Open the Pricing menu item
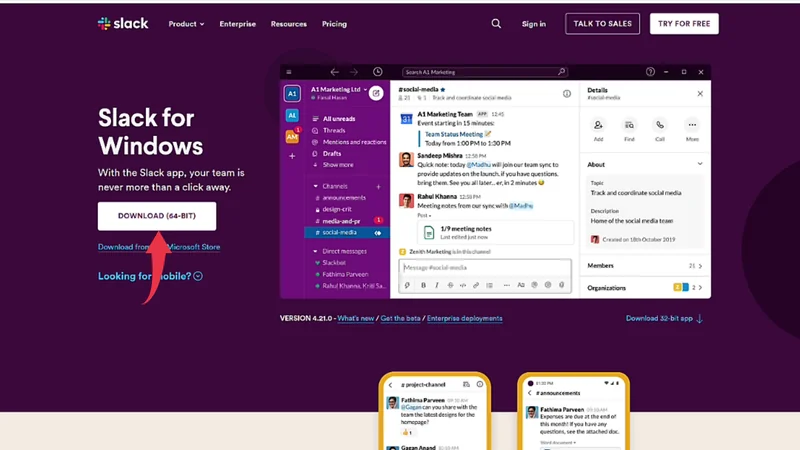The image size is (800, 450). 334,24
